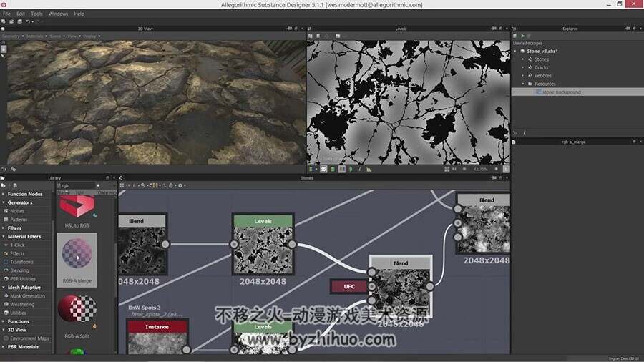Select the RGB-A Merge library item
Viewport: 644px width, 362px height.
(77, 260)
